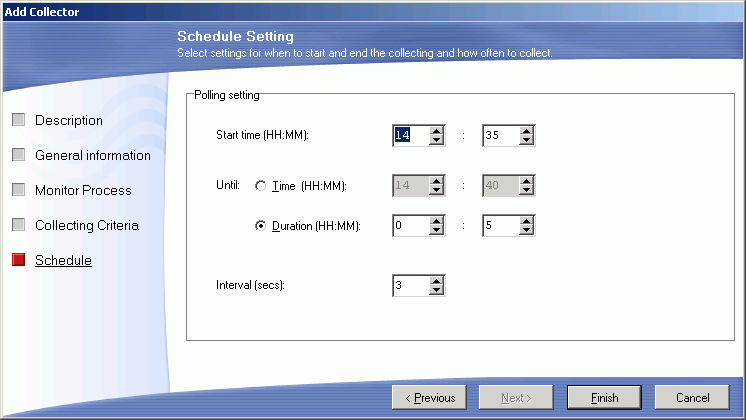Screen dimensions: 746x420
Task: Go to Collecting Criteria step
Action: click(87, 225)
